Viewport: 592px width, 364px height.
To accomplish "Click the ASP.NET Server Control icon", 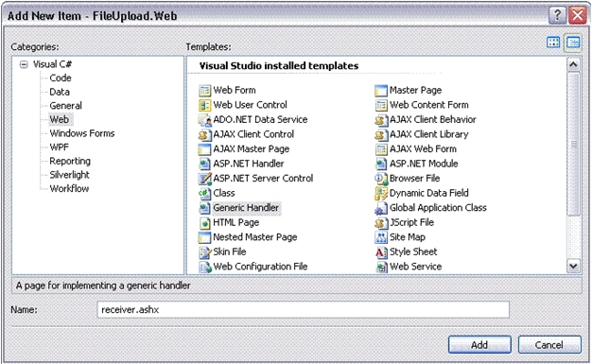I will tap(204, 179).
